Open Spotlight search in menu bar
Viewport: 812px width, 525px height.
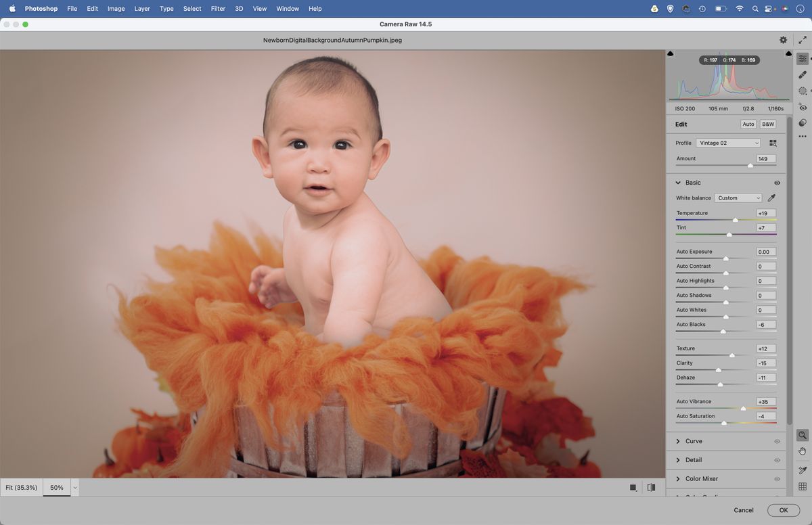[x=755, y=9]
